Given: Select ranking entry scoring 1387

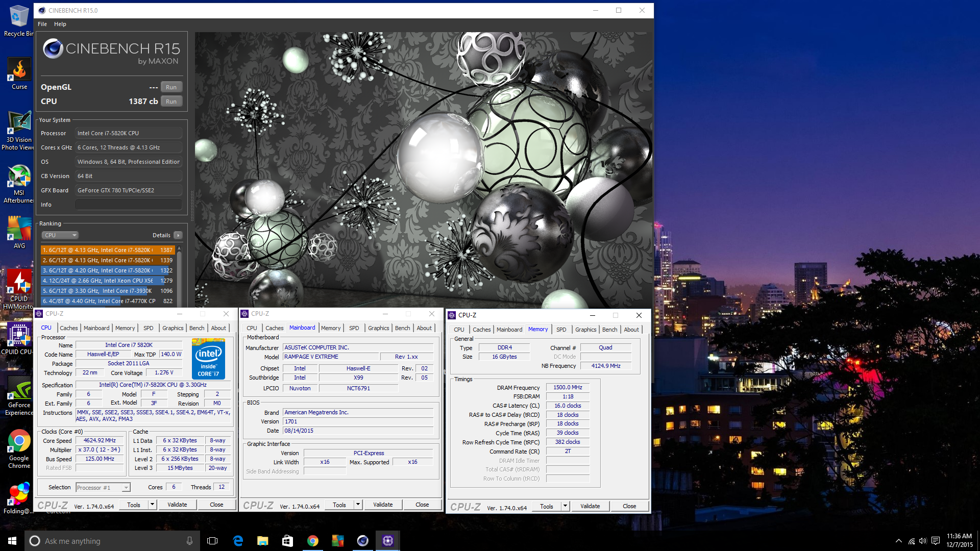Looking at the screenshot, I should [108, 250].
